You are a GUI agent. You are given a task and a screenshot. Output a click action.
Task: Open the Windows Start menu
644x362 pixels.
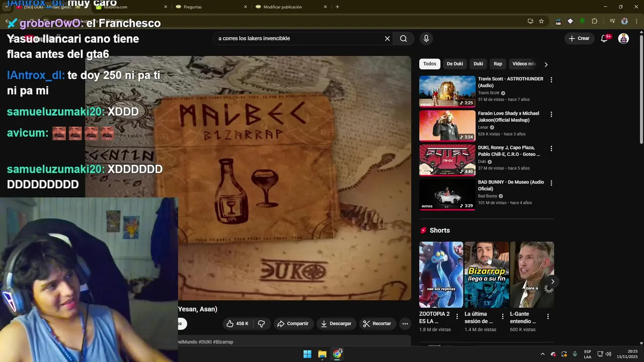[307, 354]
